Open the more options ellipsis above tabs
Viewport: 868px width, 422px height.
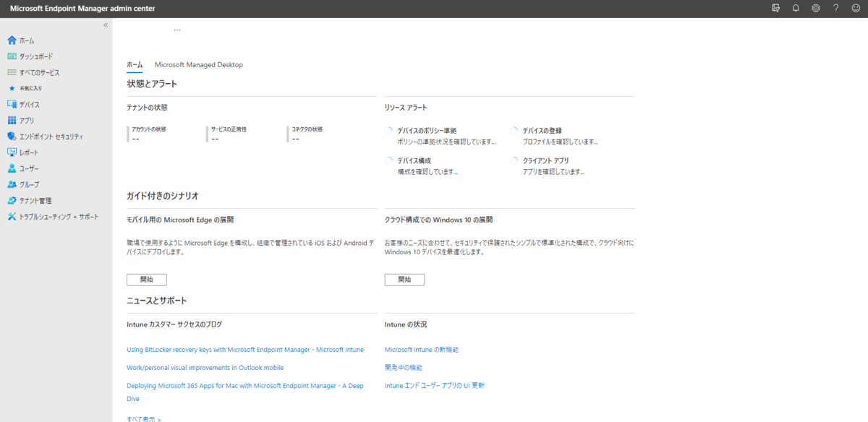(x=177, y=30)
